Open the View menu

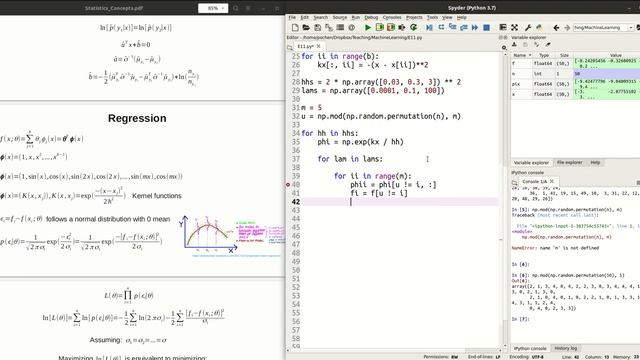pos(447,18)
